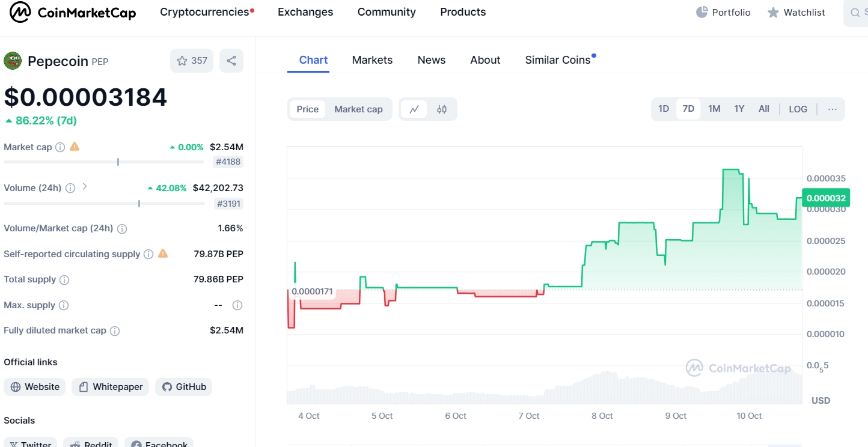This screenshot has height=447, width=868.
Task: Set chart range to All
Action: [x=764, y=109]
